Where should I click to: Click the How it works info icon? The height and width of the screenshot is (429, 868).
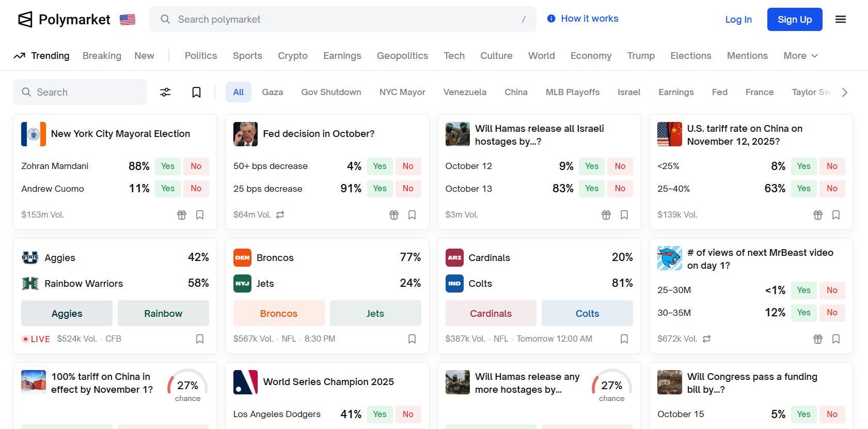click(x=551, y=19)
